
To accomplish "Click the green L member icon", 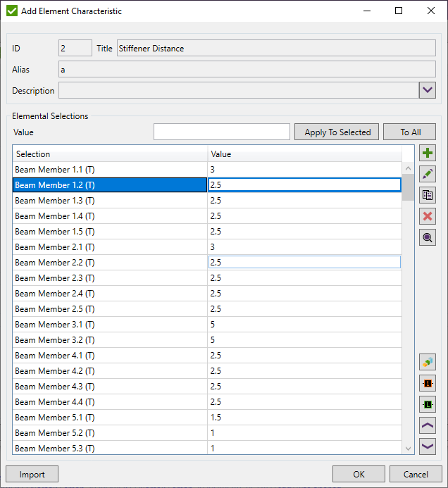I will [x=428, y=404].
